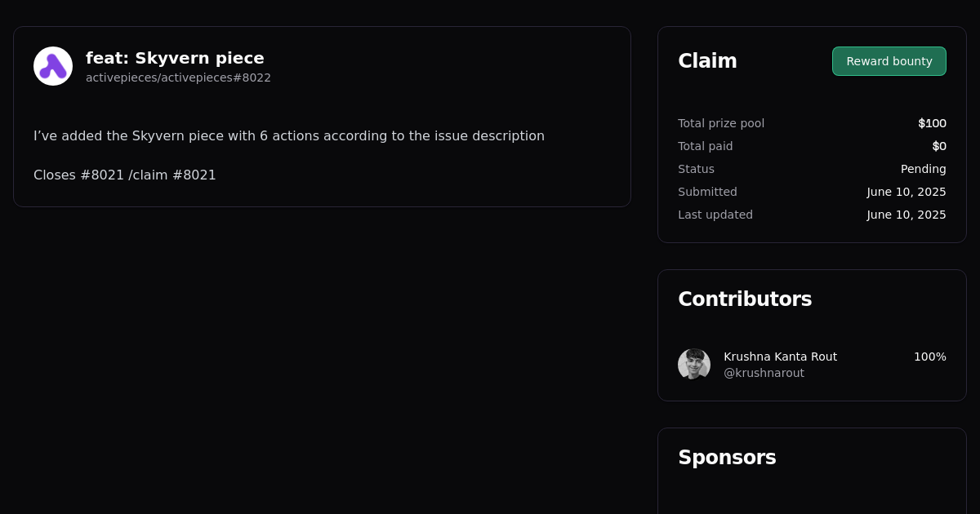
Task: Open the "feat: Skyvern piece" title
Action: 175,58
